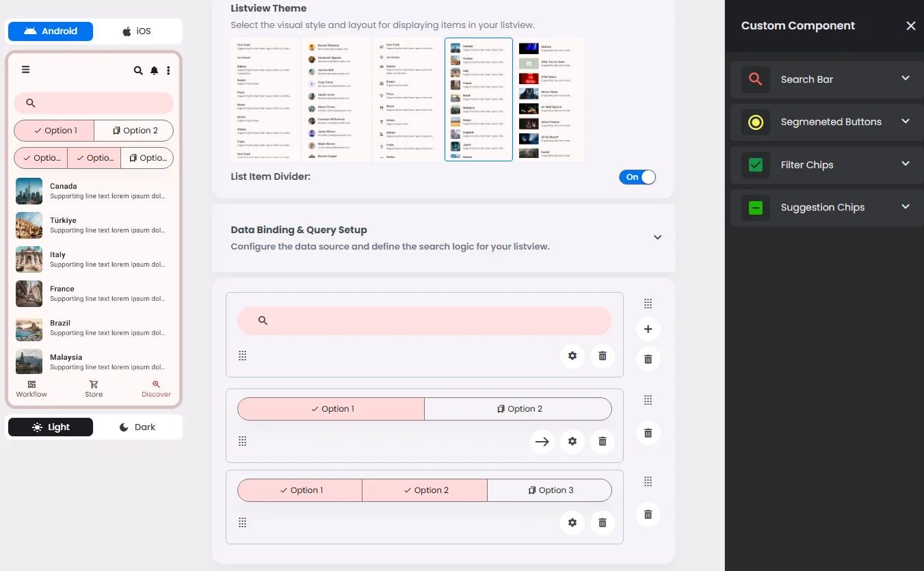924x571 pixels.
Task: Tap the three-dot overflow icon in preview
Action: pos(168,70)
